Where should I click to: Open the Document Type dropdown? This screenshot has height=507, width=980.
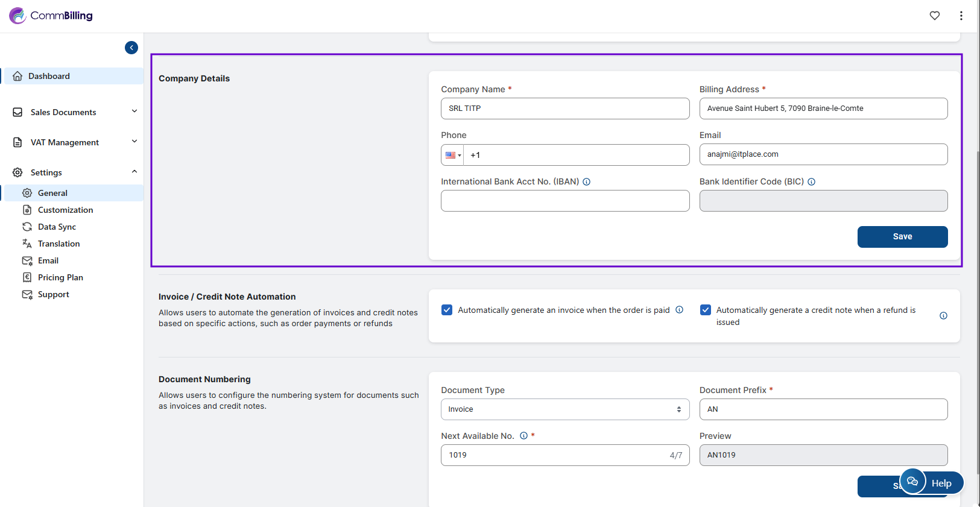[564, 409]
